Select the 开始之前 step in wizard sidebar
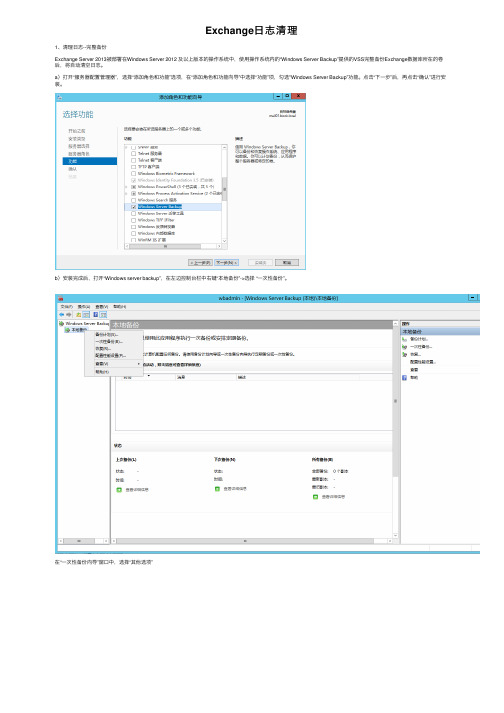504x713 pixels. click(77, 131)
